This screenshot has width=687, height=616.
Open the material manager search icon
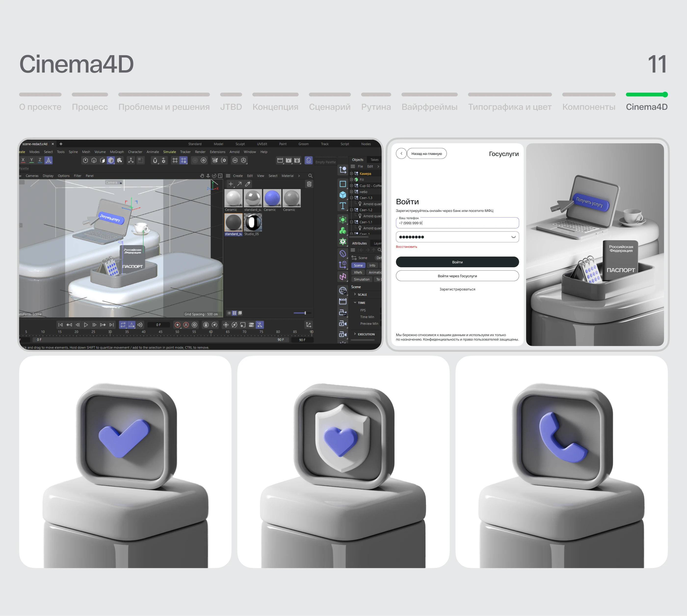tap(310, 176)
